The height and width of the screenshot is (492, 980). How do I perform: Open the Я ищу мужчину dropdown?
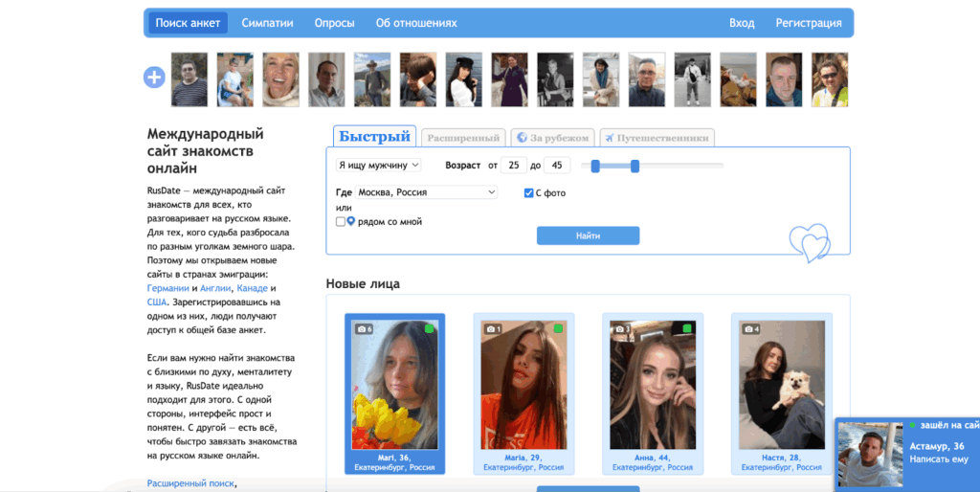379,166
